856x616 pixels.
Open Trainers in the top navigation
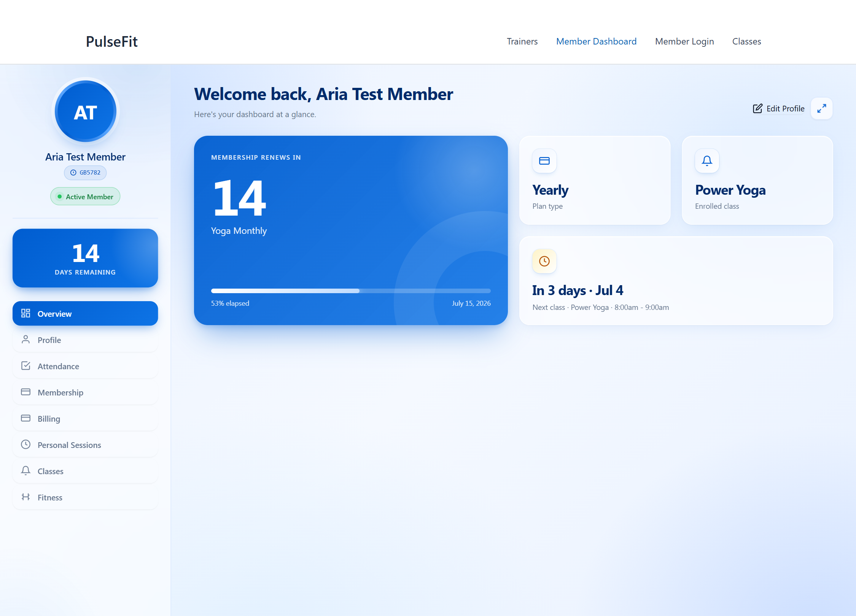(522, 41)
